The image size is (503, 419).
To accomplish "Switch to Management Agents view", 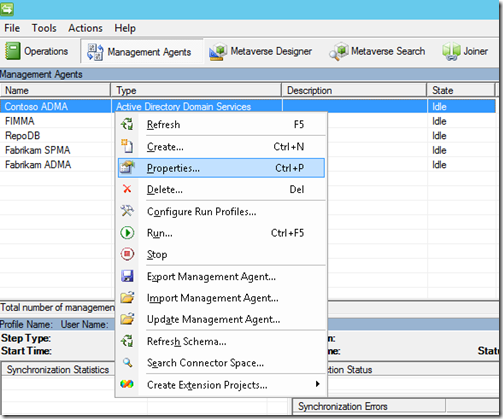I will pyautogui.click(x=142, y=52).
